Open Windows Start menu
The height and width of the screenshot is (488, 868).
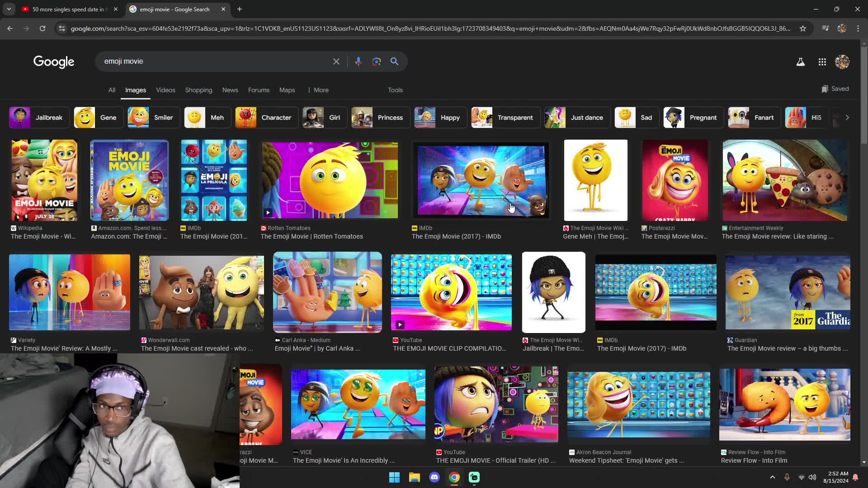[394, 477]
